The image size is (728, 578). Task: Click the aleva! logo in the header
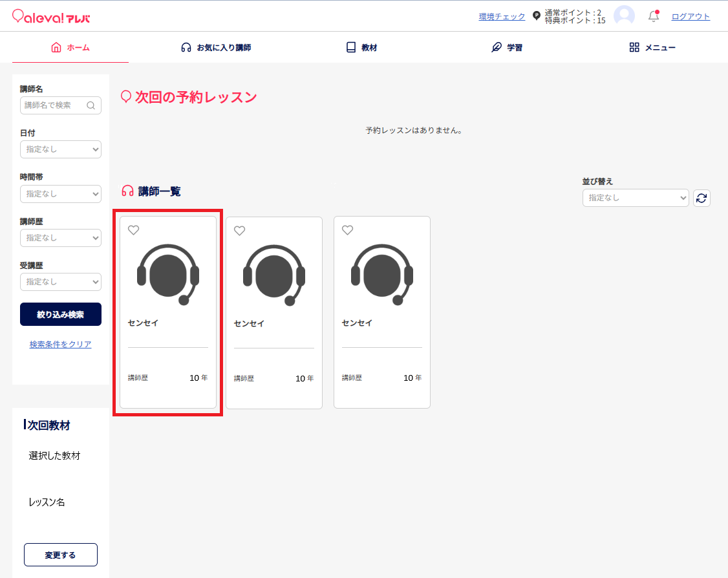tap(51, 17)
